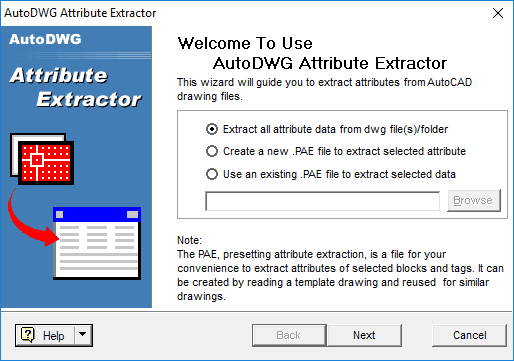Click the "The PAE, presetting attribute extraction" note line

[311, 254]
